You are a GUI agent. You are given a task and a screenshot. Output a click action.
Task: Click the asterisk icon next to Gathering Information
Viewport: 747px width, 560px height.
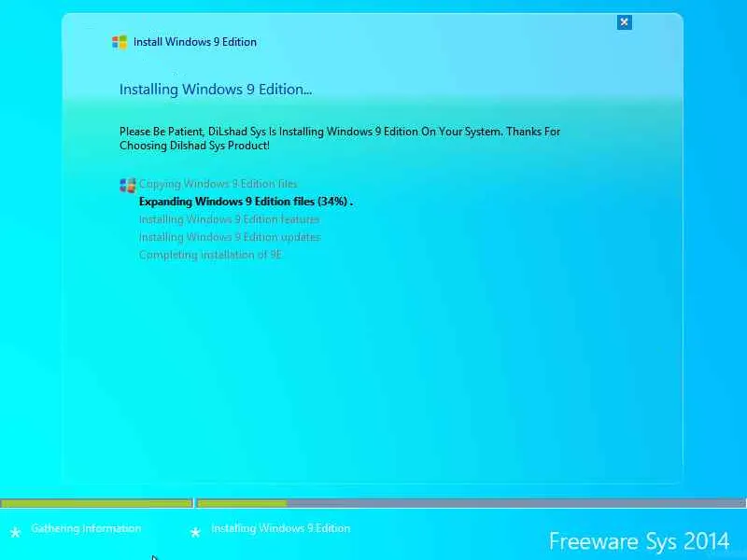[15, 532]
